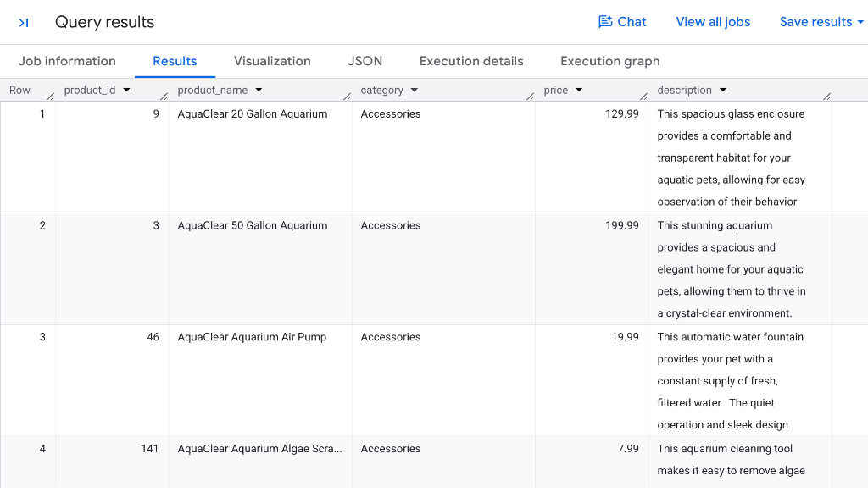Open product_name column dropdown arrow
The image size is (868, 492).
[259, 90]
